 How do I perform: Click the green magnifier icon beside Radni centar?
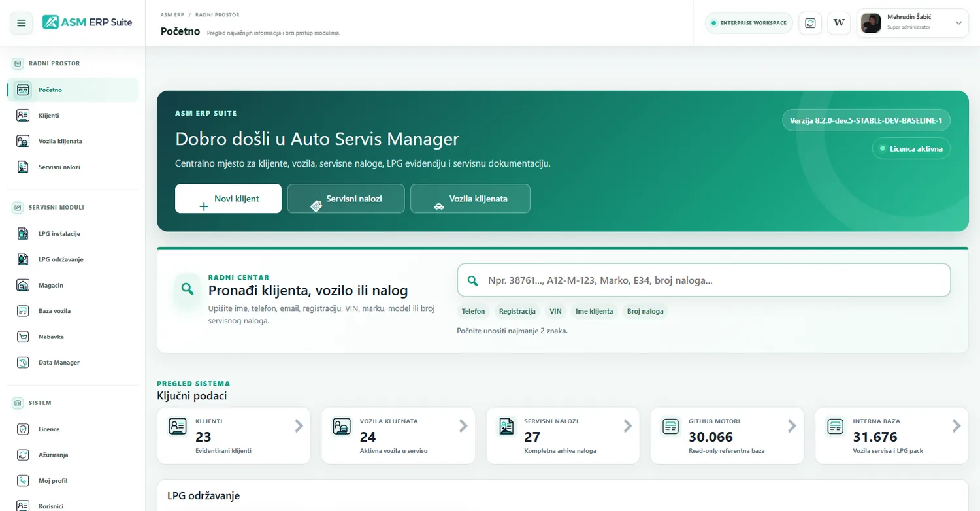(x=187, y=288)
